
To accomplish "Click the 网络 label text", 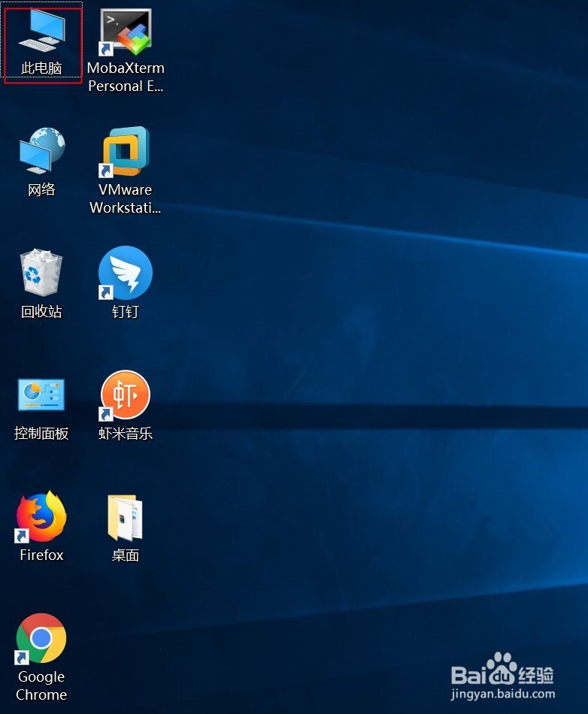I will click(41, 189).
